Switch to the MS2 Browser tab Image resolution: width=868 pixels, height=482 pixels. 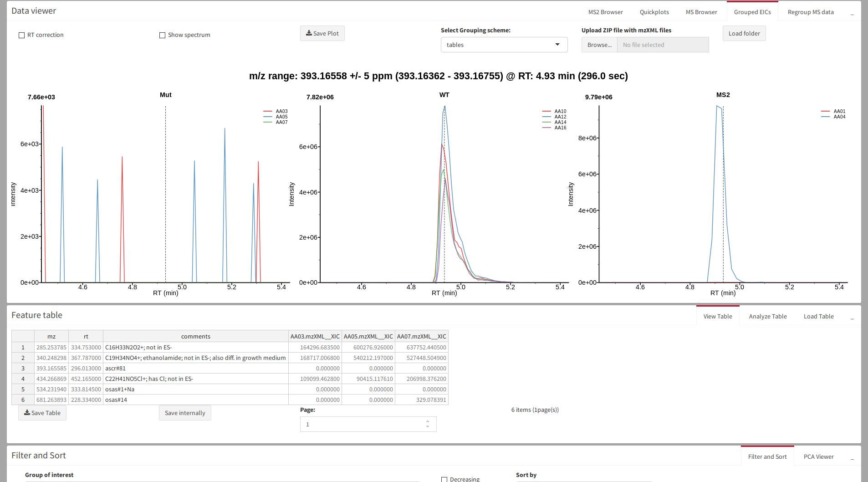coord(605,12)
